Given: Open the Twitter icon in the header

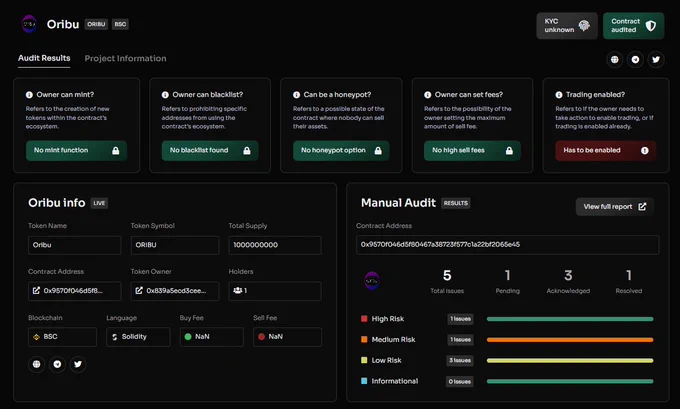Looking at the screenshot, I should point(656,59).
